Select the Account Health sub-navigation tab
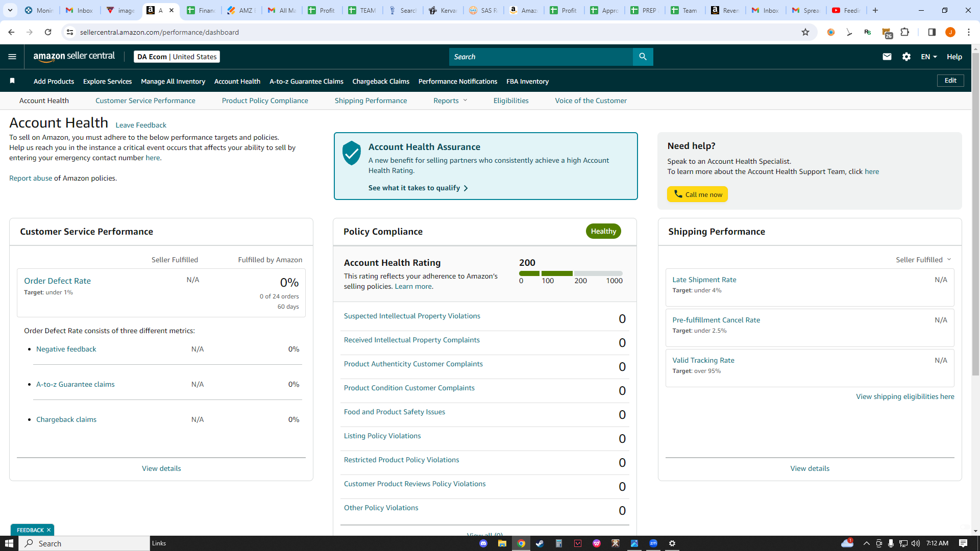The image size is (980, 551). 44,101
